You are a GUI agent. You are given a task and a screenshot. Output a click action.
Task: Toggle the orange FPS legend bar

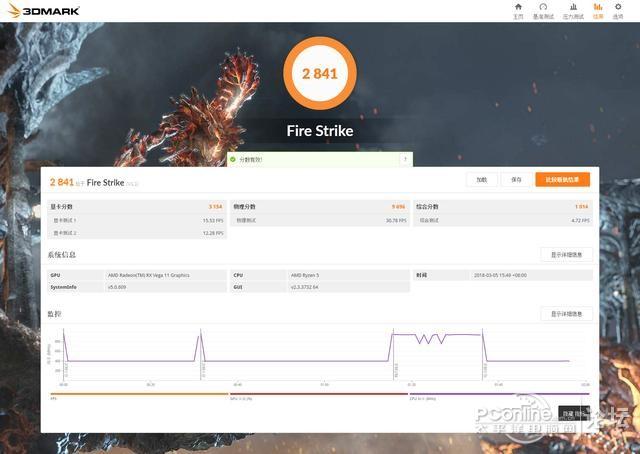point(139,394)
